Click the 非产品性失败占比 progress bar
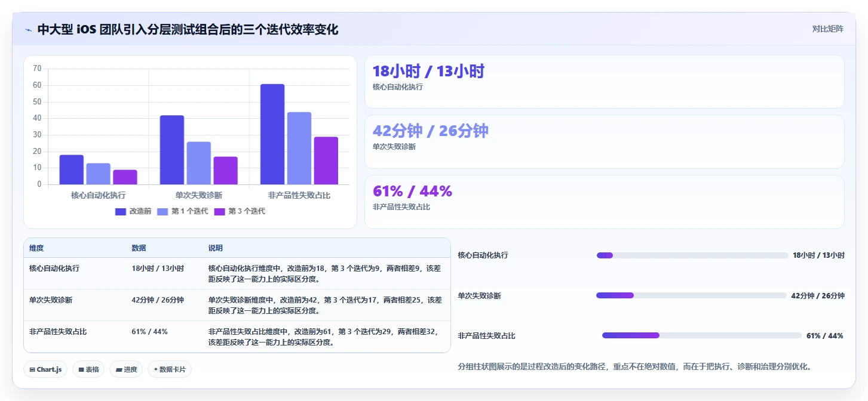 tap(702, 335)
